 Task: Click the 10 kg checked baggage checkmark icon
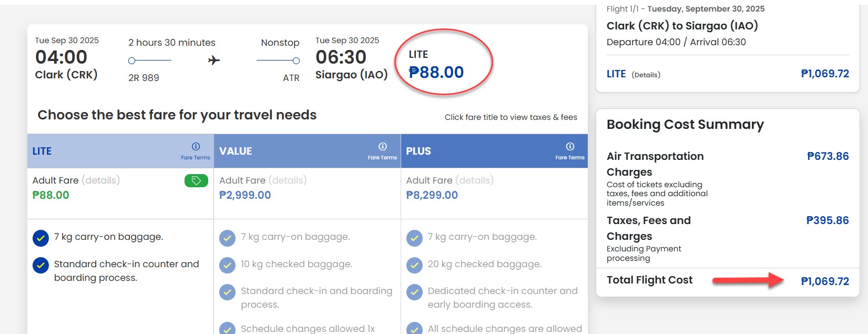pyautogui.click(x=227, y=265)
